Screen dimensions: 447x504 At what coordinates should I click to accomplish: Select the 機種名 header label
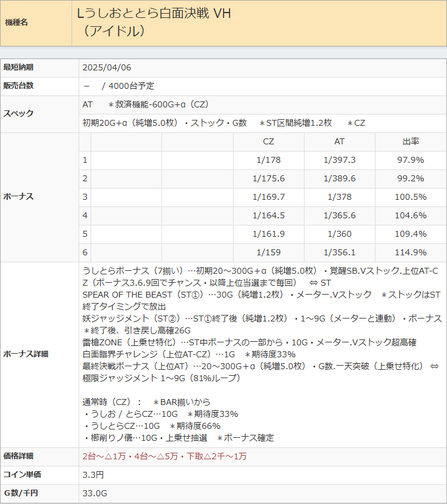pos(16,23)
